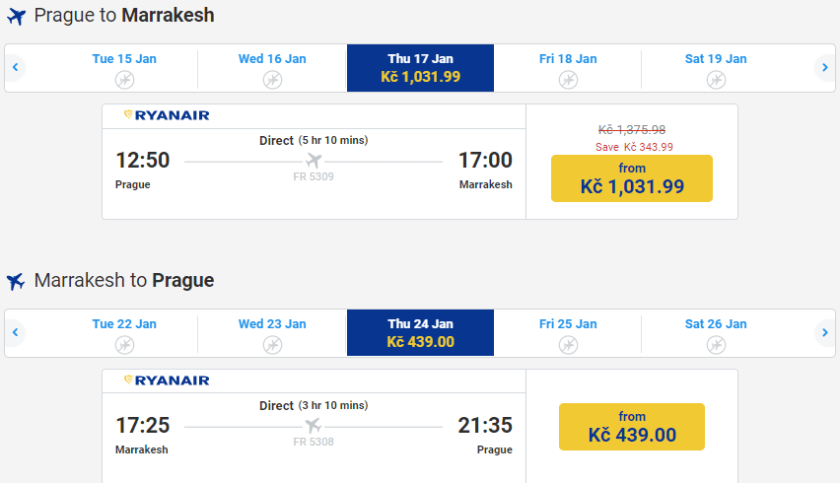Click the no-flight icon under Wed 16 Jan
This screenshot has height=483, width=840.
point(272,79)
